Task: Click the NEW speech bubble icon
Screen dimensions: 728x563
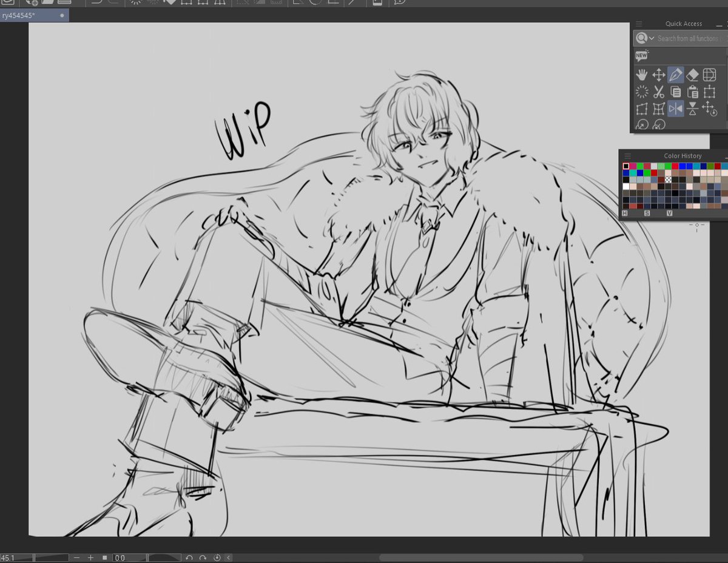Action: click(x=642, y=56)
